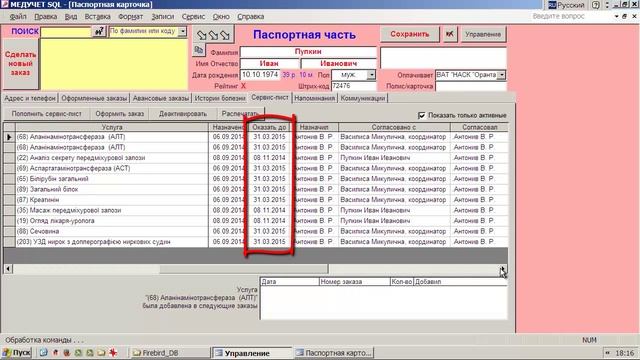Open the Пол gender dropdown
640x360 pixels.
371,75
